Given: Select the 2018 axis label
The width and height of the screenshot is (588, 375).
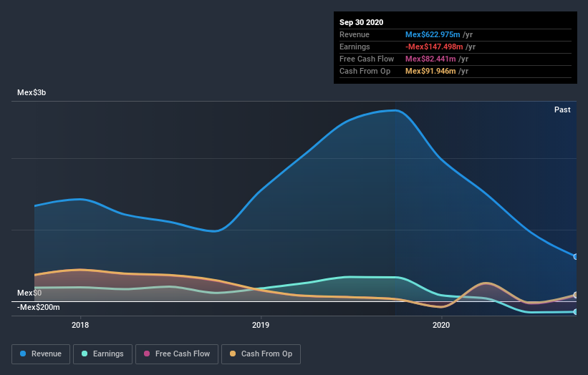Looking at the screenshot, I should [80, 325].
